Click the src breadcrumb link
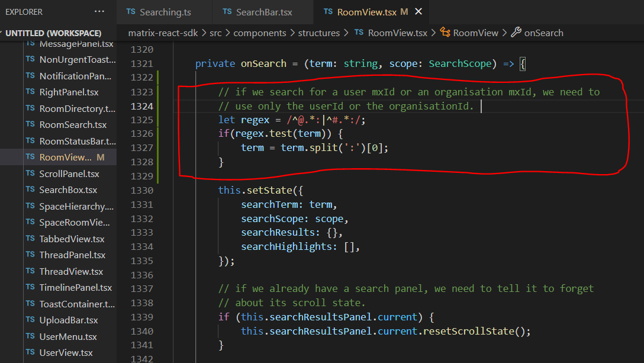 (214, 33)
